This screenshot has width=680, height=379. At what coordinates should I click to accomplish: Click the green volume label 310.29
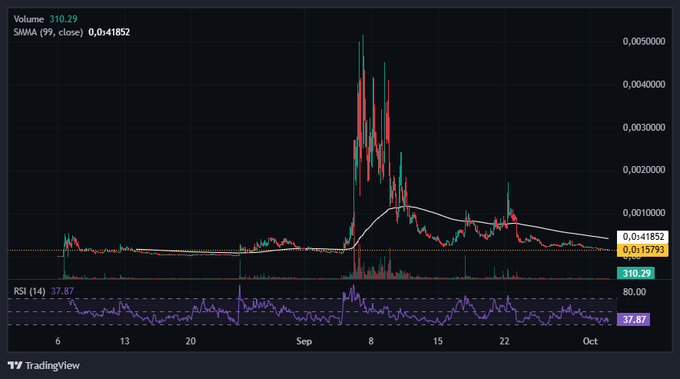pos(636,273)
